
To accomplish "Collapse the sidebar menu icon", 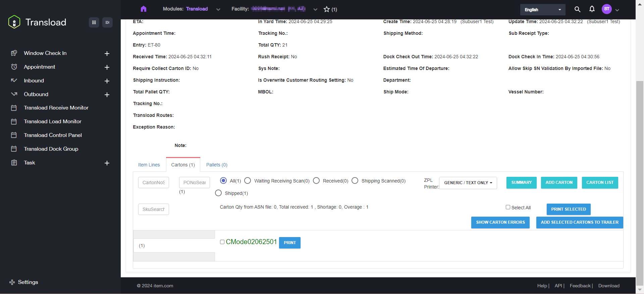I will (107, 22).
